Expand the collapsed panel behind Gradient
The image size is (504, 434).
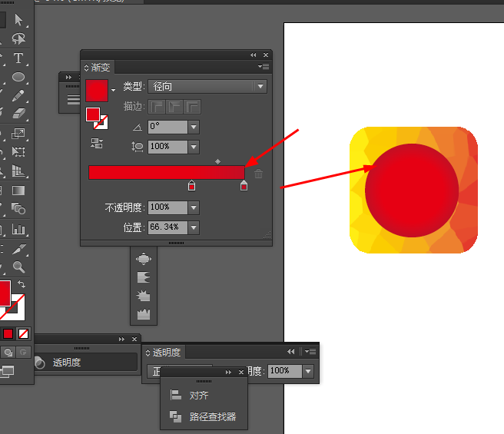[68, 77]
